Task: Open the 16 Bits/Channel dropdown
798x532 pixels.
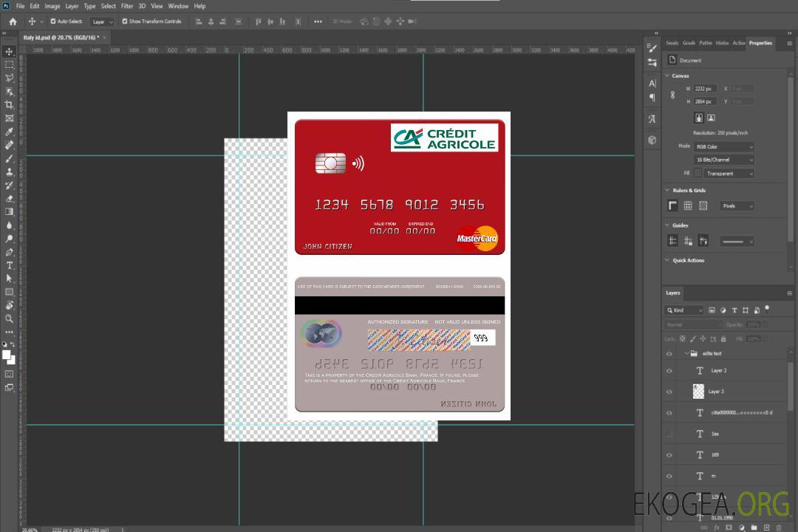Action: click(x=723, y=160)
